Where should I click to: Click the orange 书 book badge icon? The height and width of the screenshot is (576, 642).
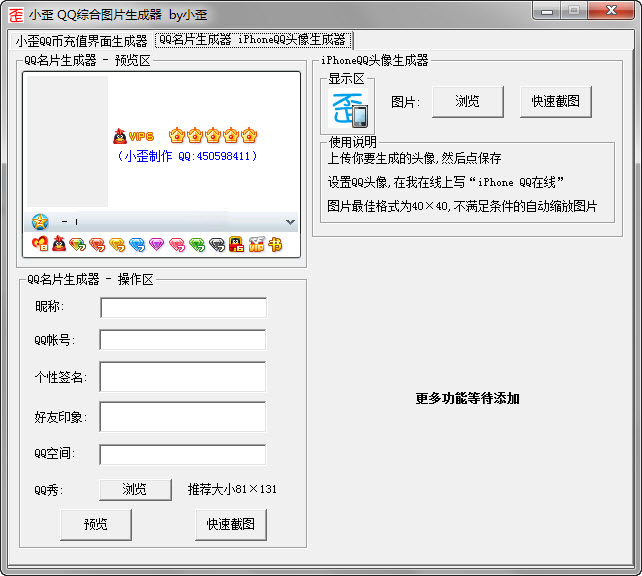click(276, 245)
